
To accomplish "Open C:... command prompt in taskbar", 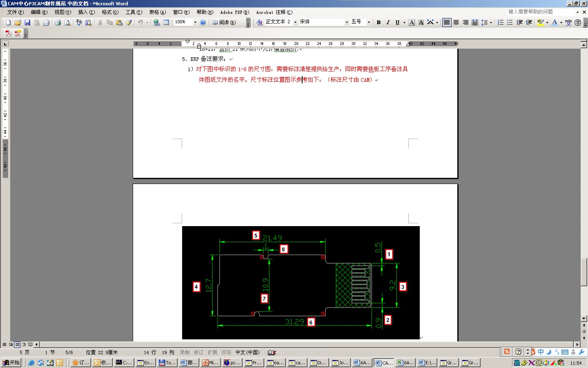I will pyautogui.click(x=124, y=363).
